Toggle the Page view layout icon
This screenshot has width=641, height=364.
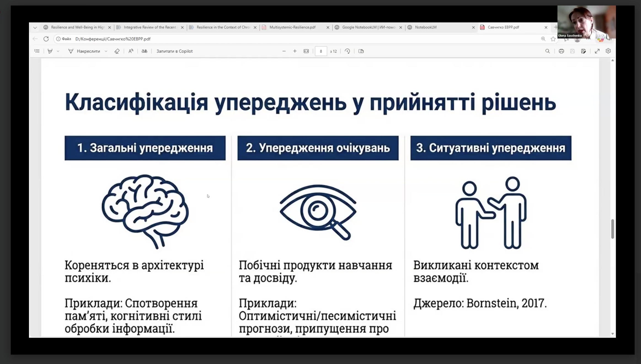coord(361,51)
